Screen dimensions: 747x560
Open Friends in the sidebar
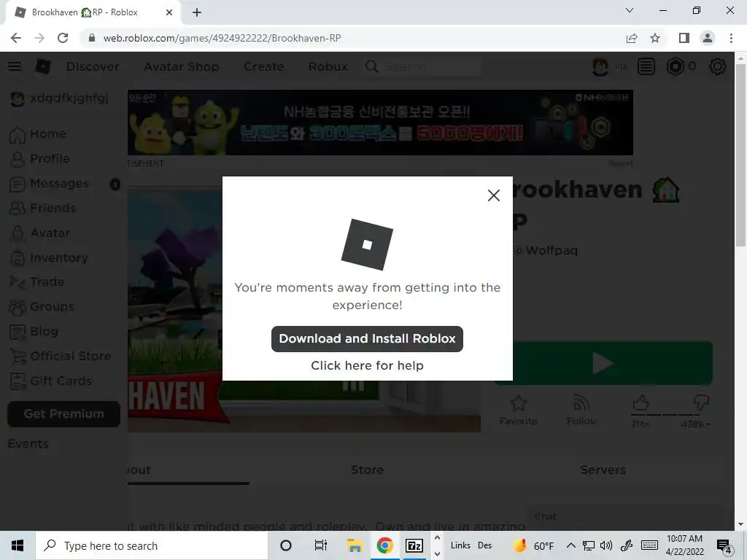click(43, 208)
